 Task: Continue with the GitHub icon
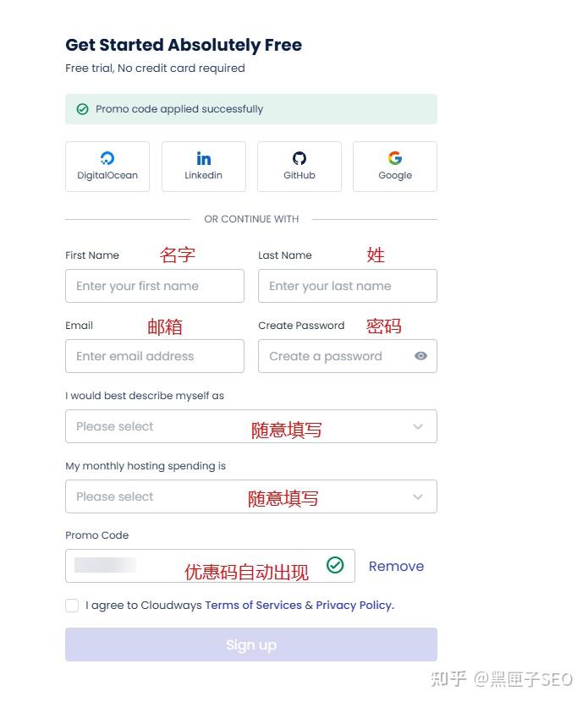299,158
